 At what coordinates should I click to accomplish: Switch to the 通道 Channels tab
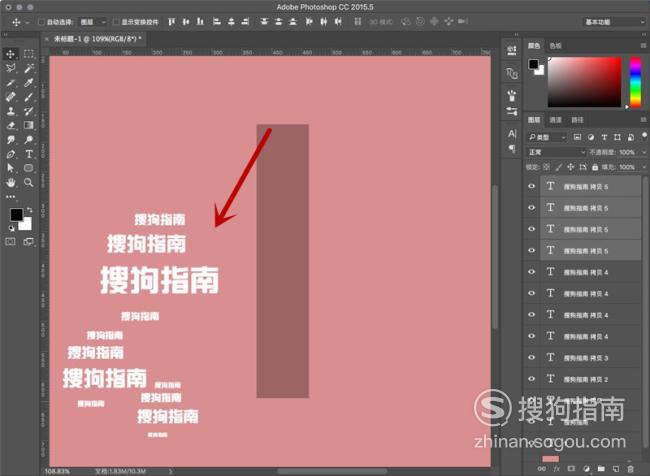[x=555, y=120]
